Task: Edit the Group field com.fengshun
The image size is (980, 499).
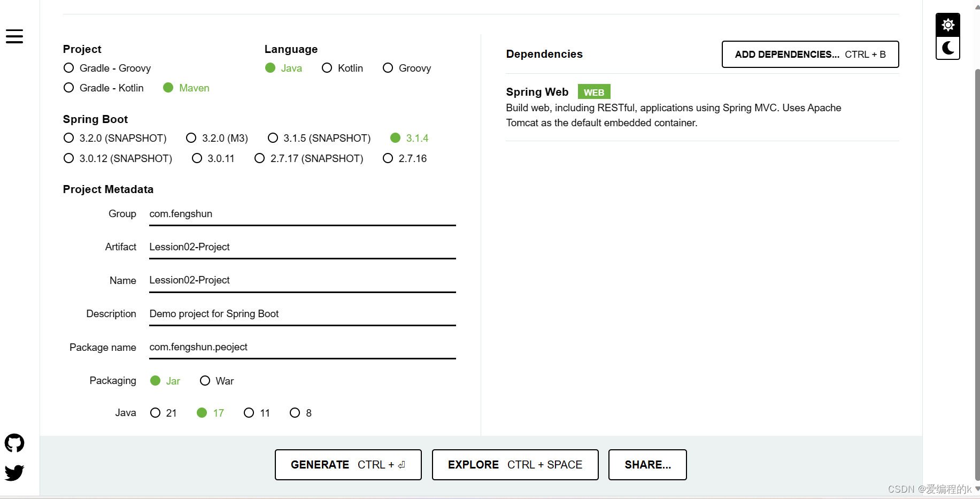Action: pos(303,214)
